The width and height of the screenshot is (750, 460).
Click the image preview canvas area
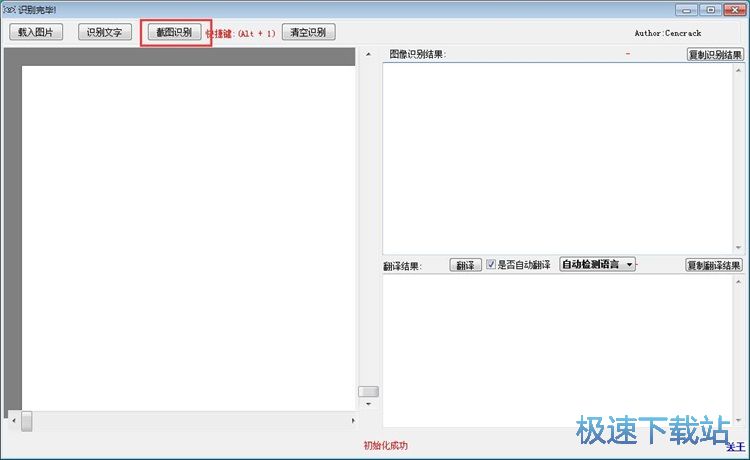188,238
